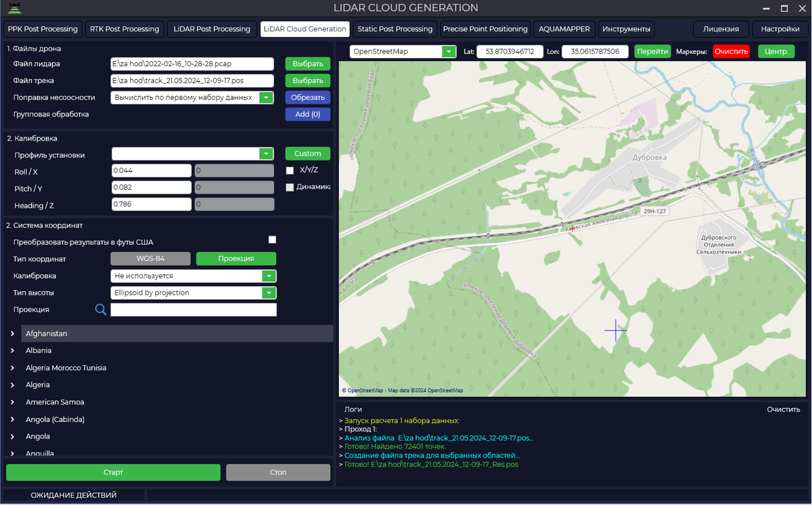This screenshot has height=505, width=812.
Task: Switch to RTK Post Processing tab
Action: coord(124,29)
